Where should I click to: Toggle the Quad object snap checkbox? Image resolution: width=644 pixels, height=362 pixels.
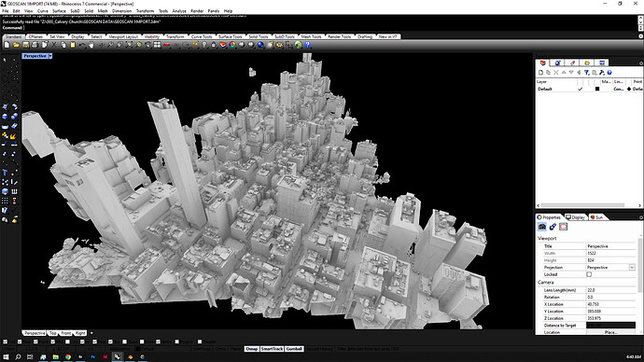coord(124,341)
